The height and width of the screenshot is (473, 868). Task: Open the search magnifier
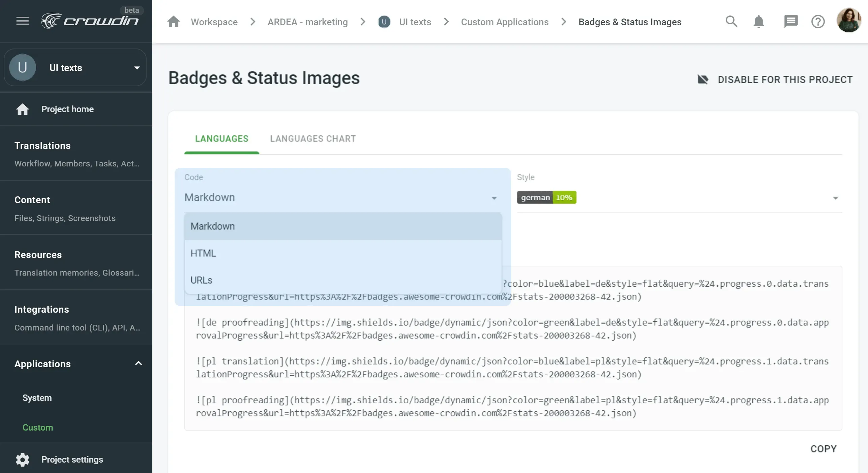(x=731, y=22)
